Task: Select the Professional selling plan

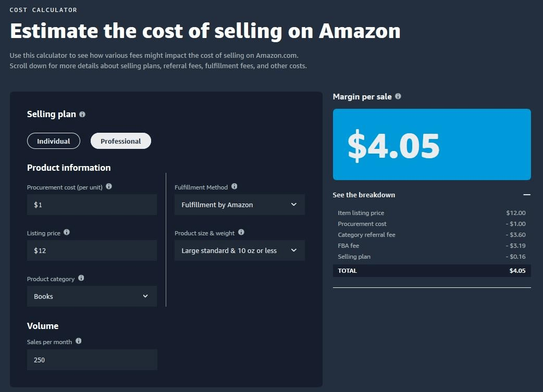Action: click(120, 141)
